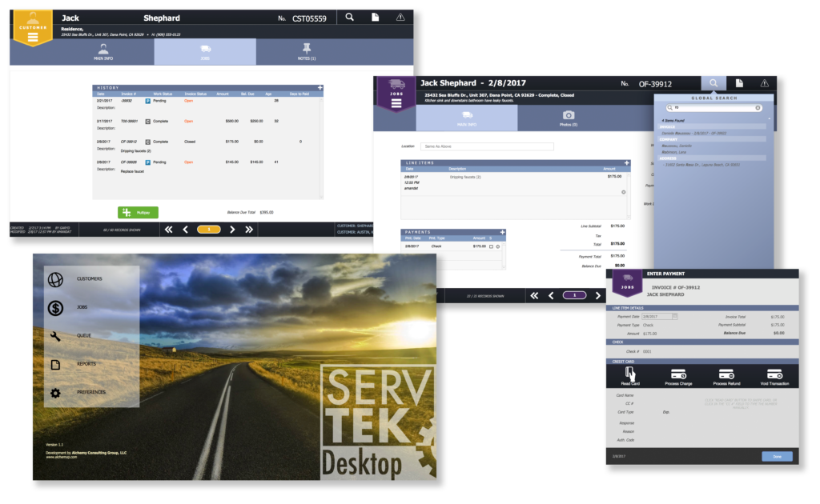Open the Photos tab in job window

(x=569, y=118)
